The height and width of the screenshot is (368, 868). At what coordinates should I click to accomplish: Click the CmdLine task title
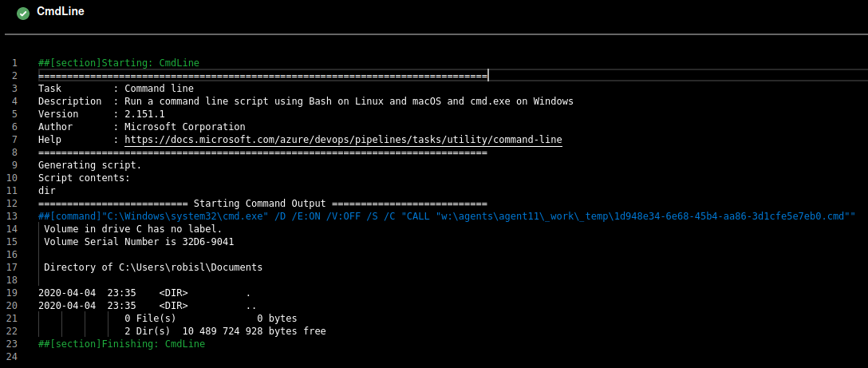[61, 12]
